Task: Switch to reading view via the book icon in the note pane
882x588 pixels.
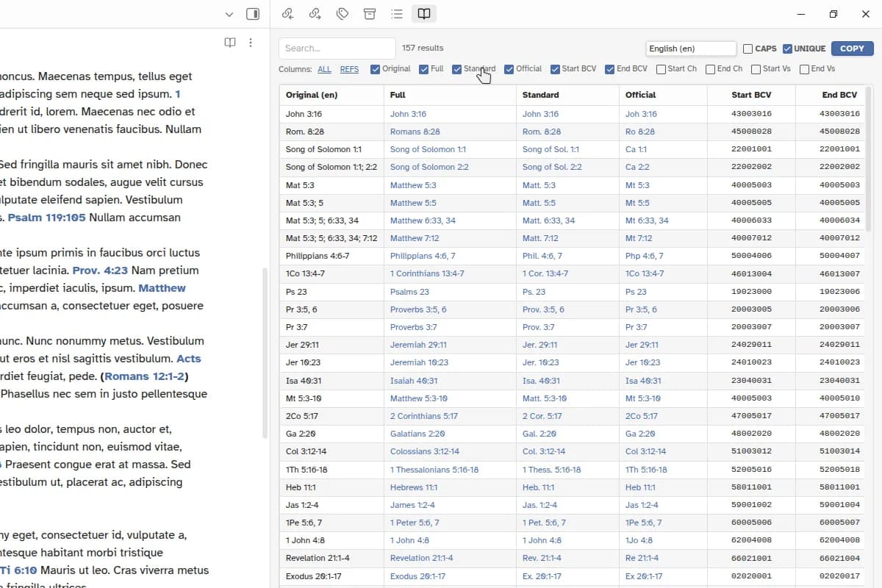Action: [229, 43]
